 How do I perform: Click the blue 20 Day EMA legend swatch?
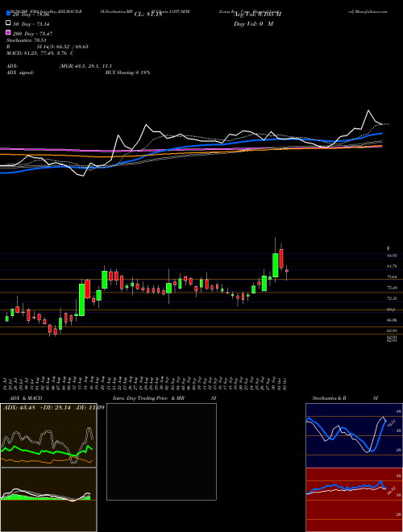click(8, 14)
